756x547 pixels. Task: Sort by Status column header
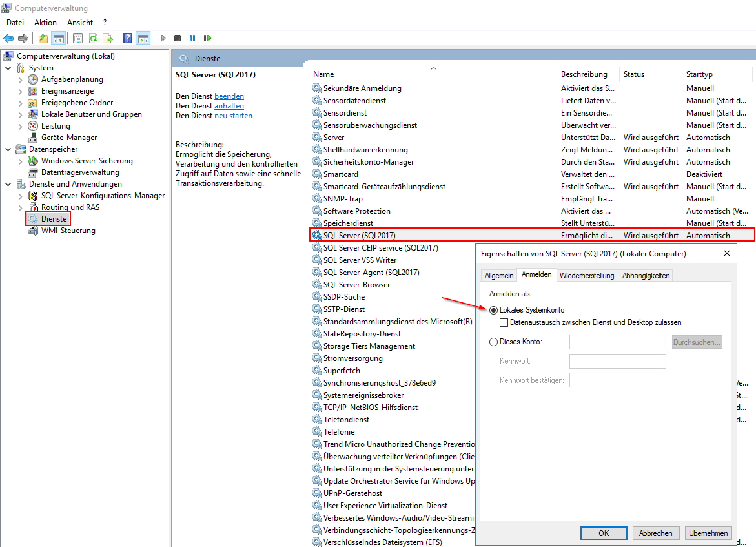tap(650, 74)
